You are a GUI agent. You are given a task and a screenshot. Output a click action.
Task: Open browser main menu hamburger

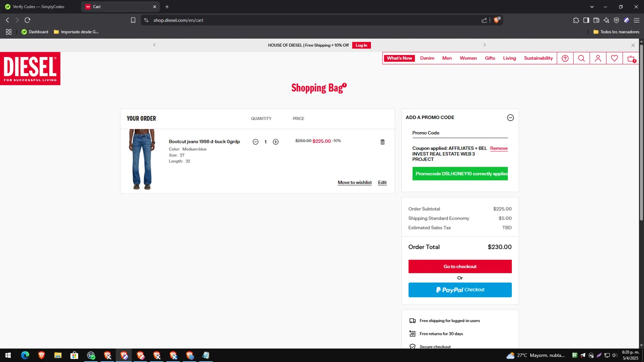click(637, 20)
